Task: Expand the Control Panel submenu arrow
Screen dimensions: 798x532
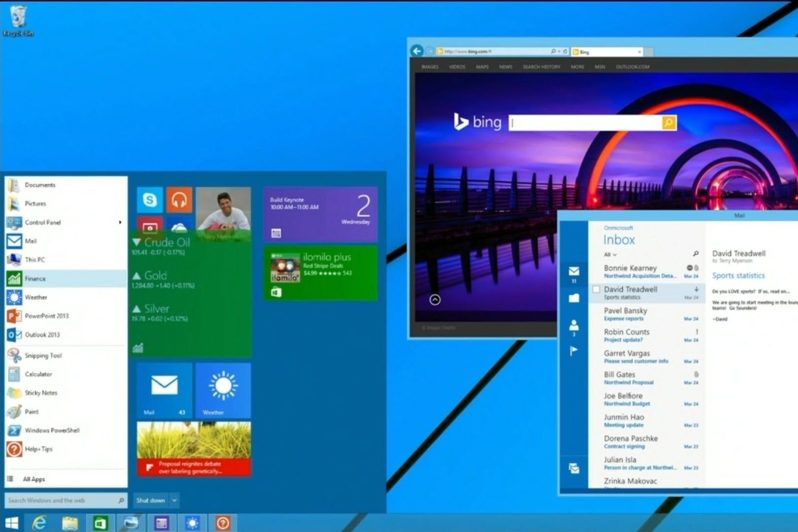Action: pyautogui.click(x=120, y=222)
